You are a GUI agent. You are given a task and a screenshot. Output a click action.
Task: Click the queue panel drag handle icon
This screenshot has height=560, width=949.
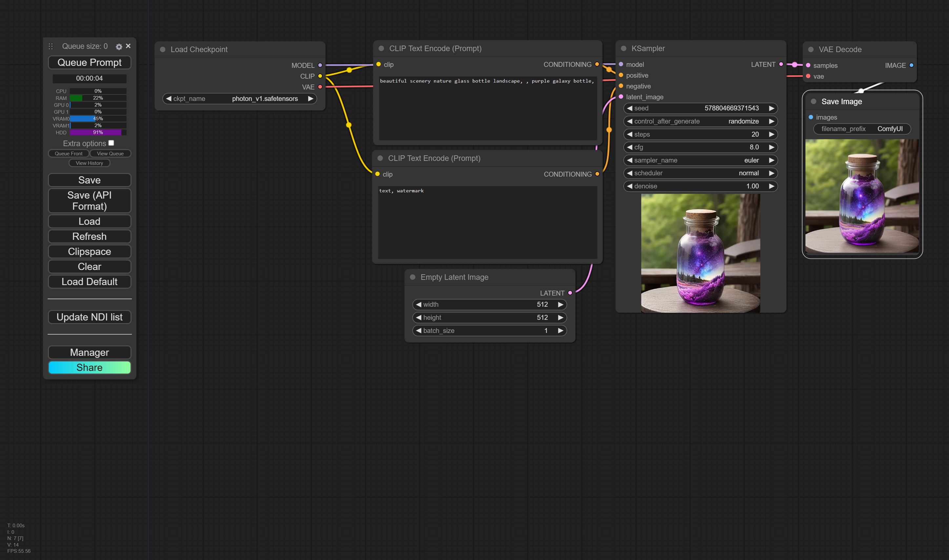pos(50,47)
